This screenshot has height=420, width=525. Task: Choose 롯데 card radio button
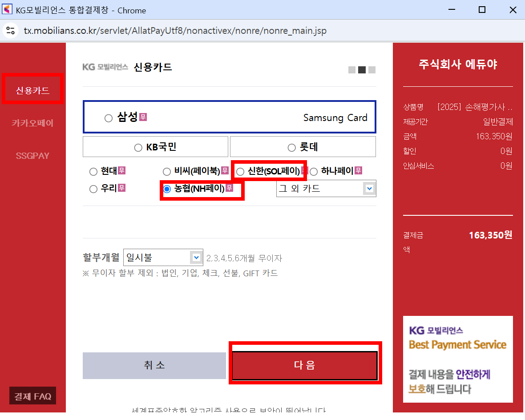pos(291,148)
